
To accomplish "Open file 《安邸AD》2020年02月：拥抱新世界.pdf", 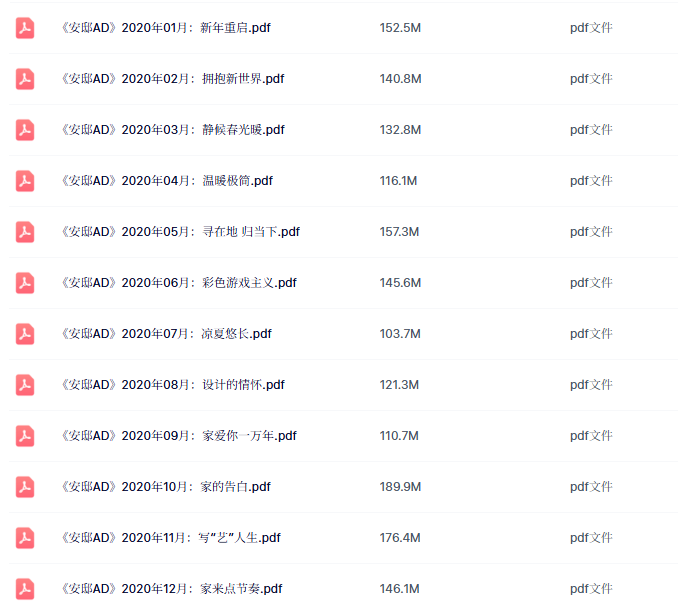I will (x=172, y=79).
